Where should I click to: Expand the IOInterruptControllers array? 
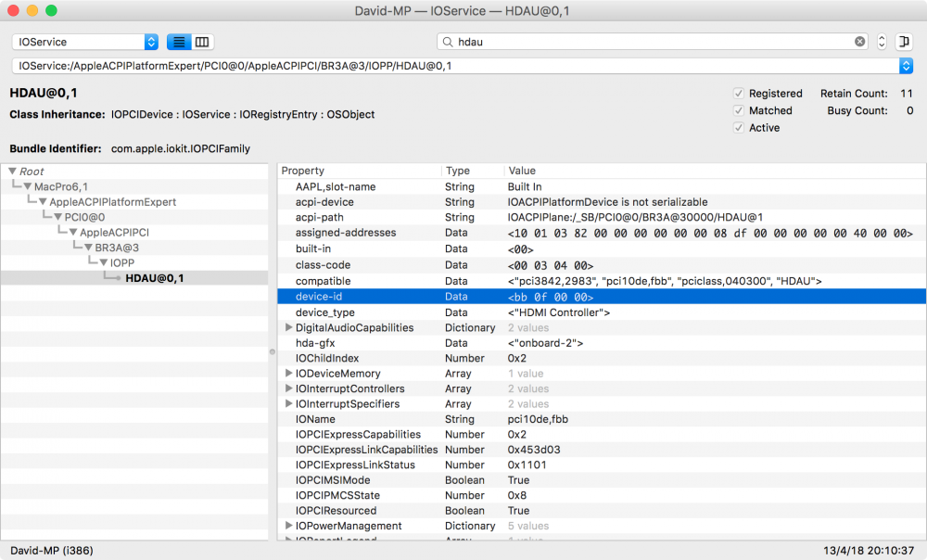tap(288, 388)
